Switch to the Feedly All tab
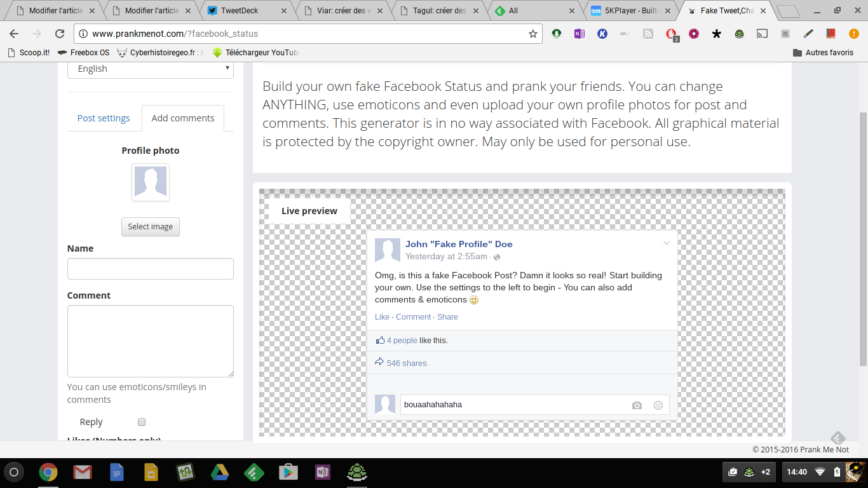868x488 pixels. click(535, 11)
